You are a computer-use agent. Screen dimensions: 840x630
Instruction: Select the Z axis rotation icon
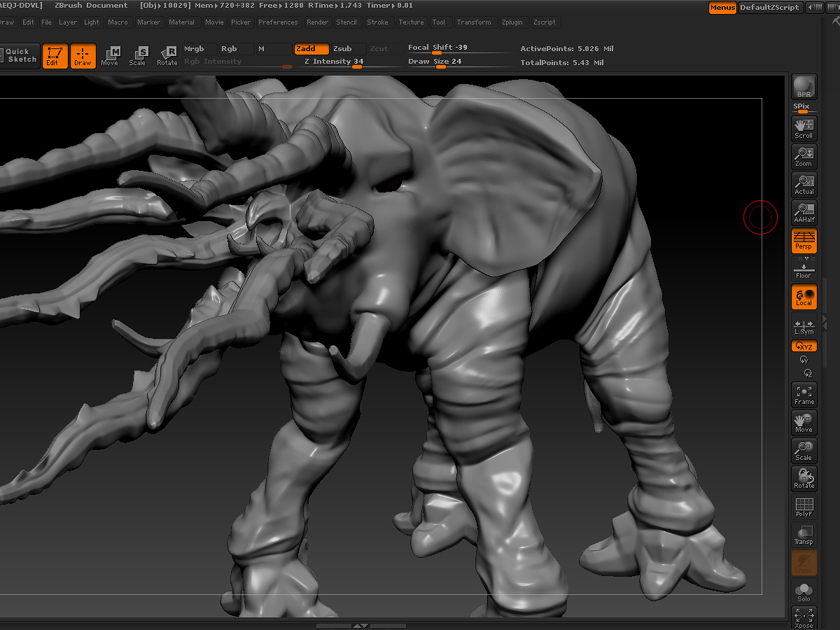[x=808, y=373]
